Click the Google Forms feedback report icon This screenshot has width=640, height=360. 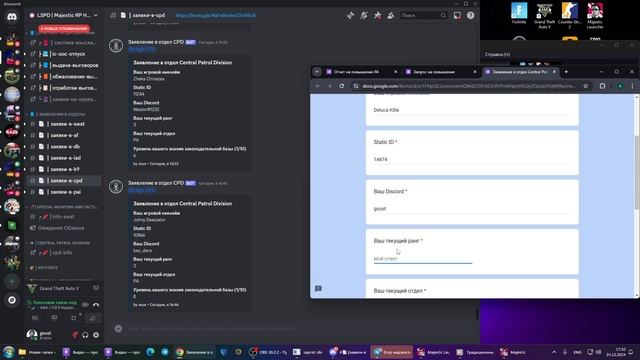318,289
